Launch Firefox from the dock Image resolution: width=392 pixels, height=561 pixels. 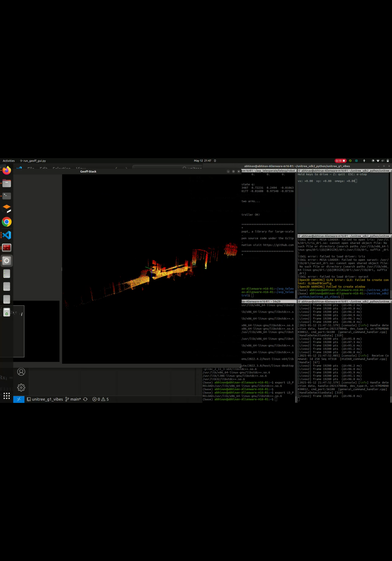point(7,170)
